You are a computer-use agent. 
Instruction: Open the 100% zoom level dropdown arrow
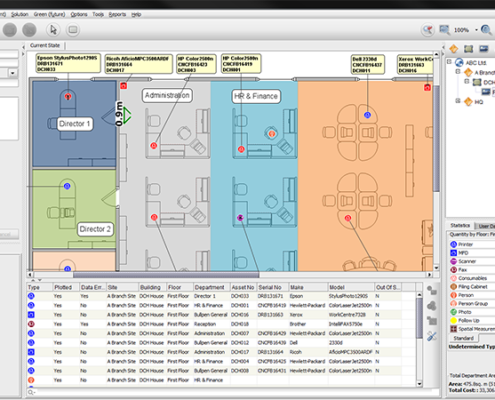click(x=476, y=30)
